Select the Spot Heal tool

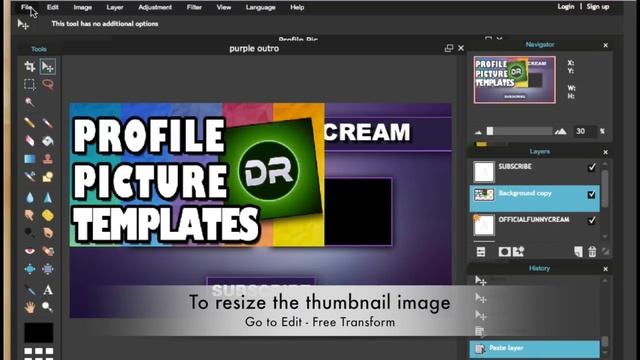coord(48,251)
